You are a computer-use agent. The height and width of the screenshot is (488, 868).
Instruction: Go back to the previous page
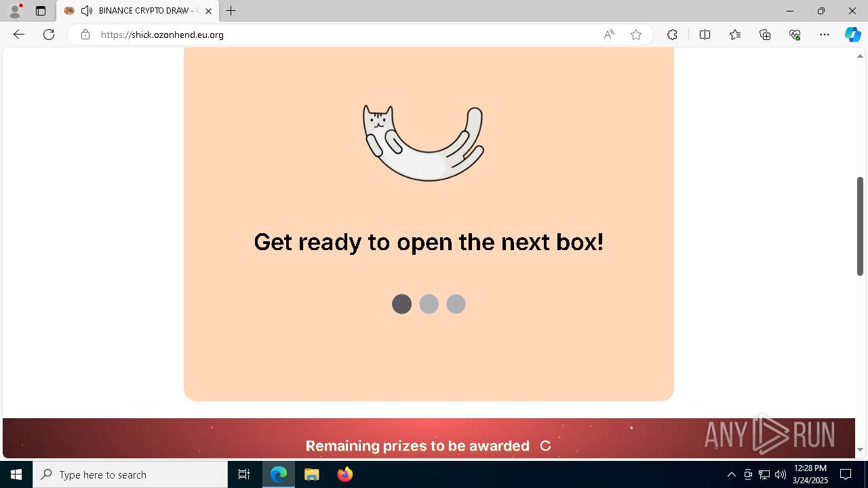pos(19,35)
